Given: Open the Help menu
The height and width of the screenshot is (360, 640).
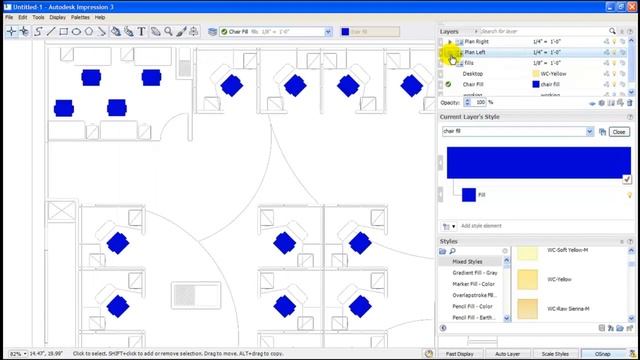Looking at the screenshot, I should (x=100, y=18).
